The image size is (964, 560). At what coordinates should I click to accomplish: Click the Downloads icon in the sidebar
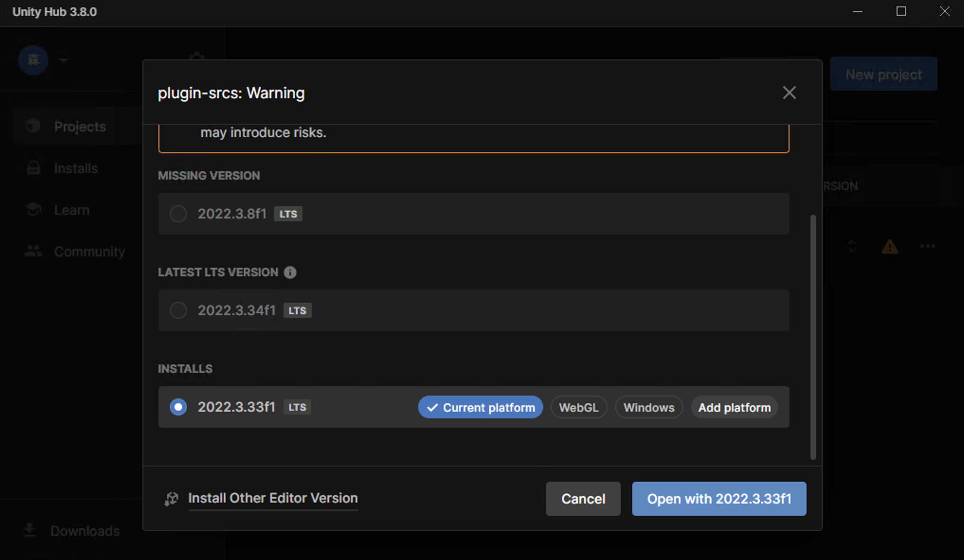pyautogui.click(x=30, y=530)
